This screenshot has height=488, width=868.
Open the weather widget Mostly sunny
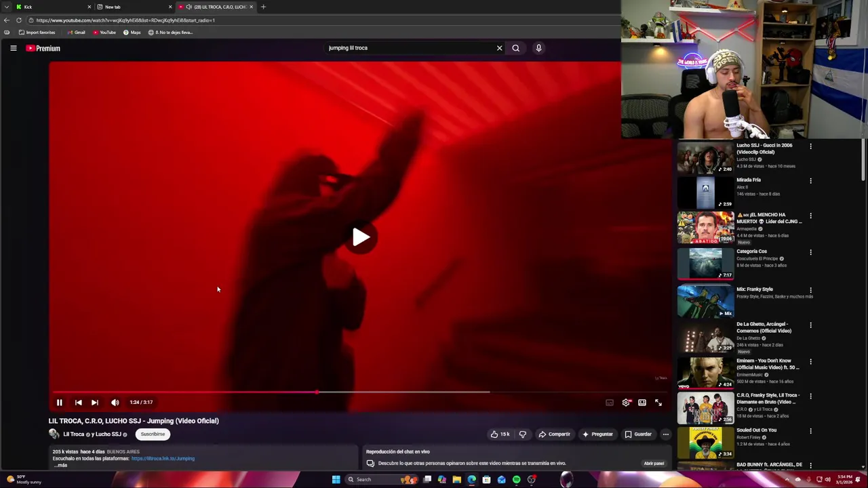point(24,480)
